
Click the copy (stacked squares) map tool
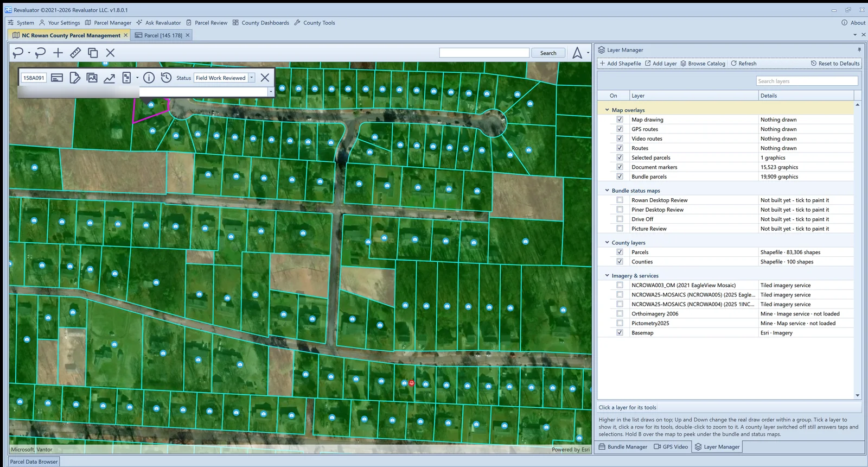pos(93,53)
